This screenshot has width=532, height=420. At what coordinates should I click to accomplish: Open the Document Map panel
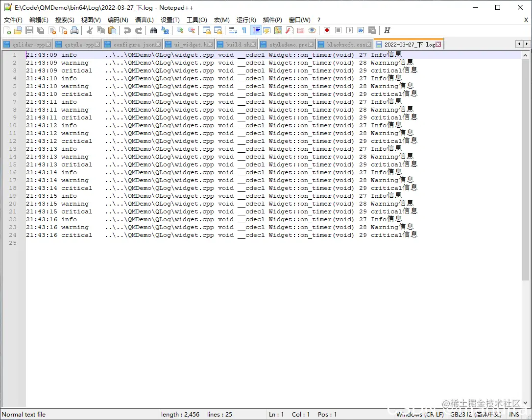[x=278, y=30]
